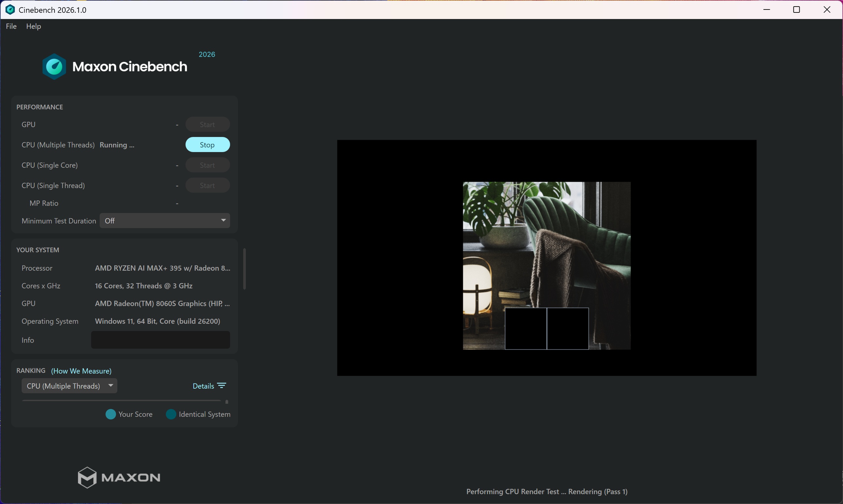Click the Details filter lines icon

(222, 386)
